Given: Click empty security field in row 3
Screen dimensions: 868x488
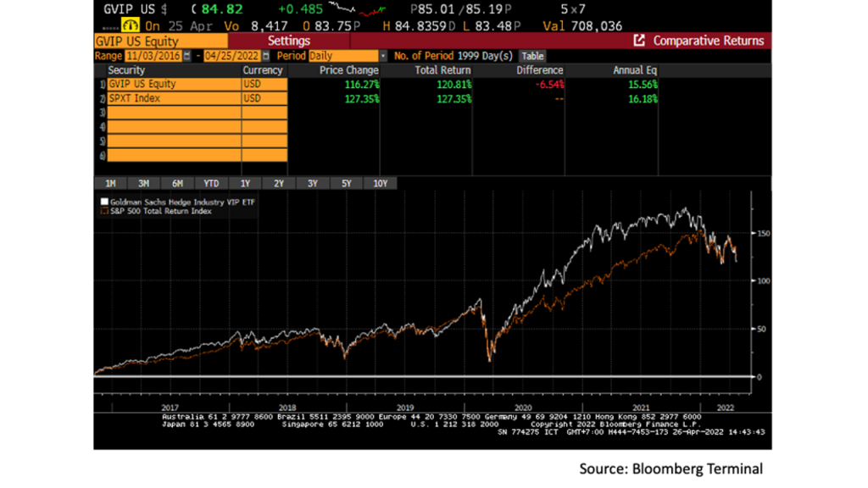Looking at the screenshot, I should click(x=174, y=113).
